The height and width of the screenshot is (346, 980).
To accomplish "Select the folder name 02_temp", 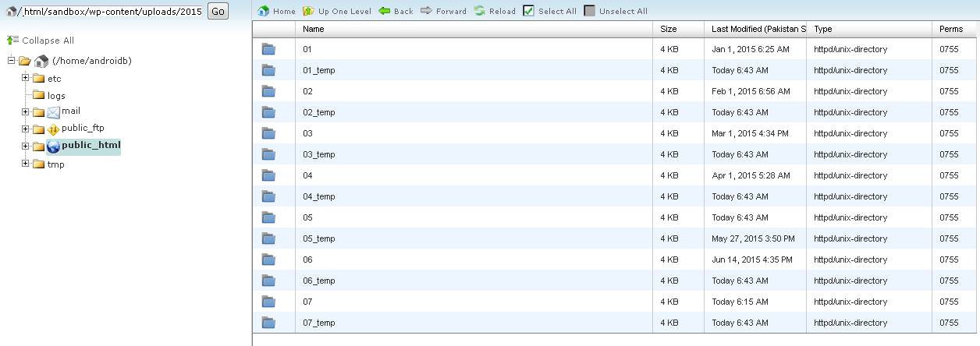I will 319,112.
